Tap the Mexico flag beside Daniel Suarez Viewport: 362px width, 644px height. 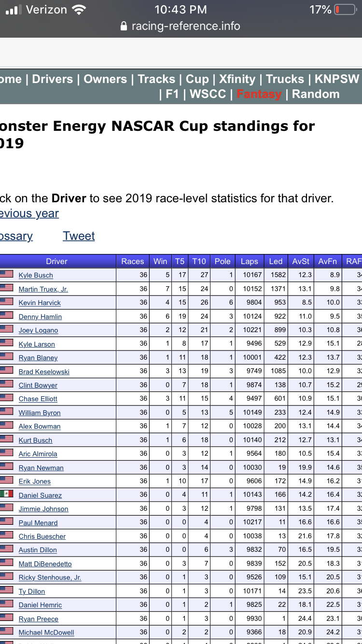tap(6, 494)
